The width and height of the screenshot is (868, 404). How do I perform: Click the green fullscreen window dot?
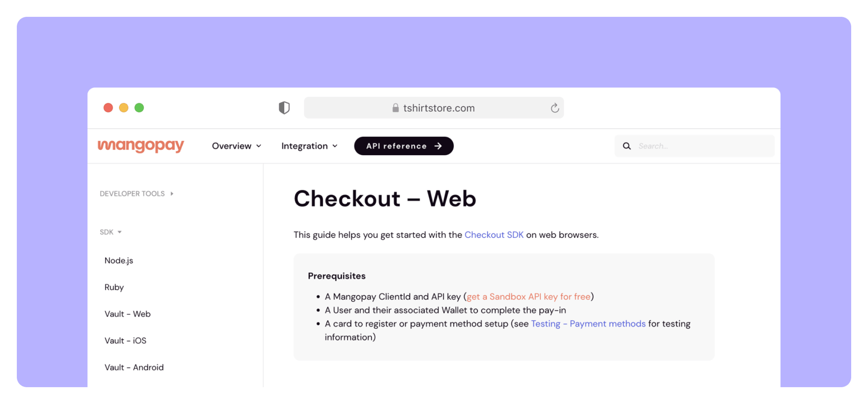(139, 108)
